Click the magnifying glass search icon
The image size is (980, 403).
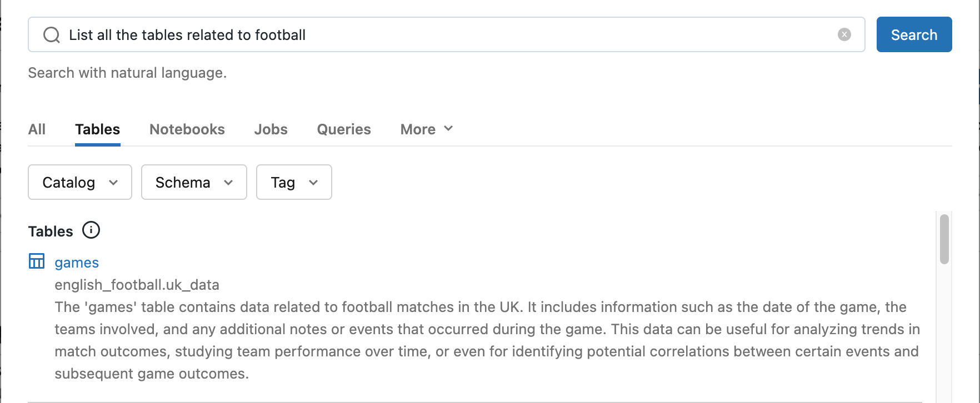coord(52,35)
